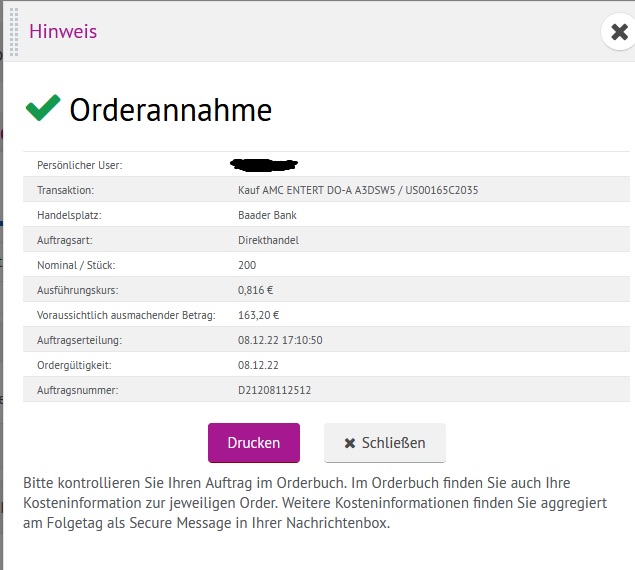Screen dimensions: 635x570
Task: Click the green checkmark next to Orderannahme
Action: click(x=43, y=108)
